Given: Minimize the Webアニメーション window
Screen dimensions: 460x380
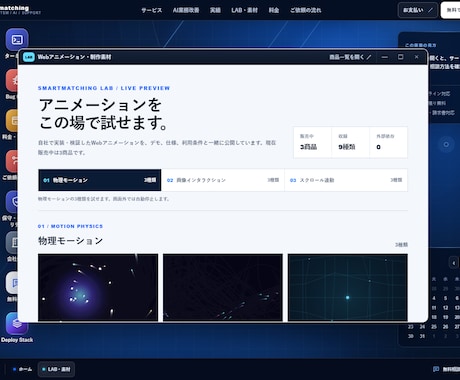Looking at the screenshot, I should [x=385, y=57].
